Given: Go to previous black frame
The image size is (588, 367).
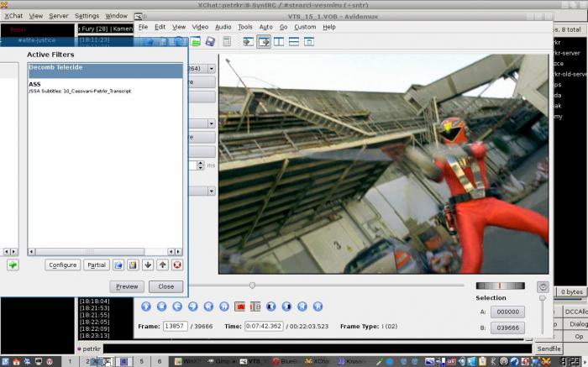Looking at the screenshot, I should (x=270, y=307).
